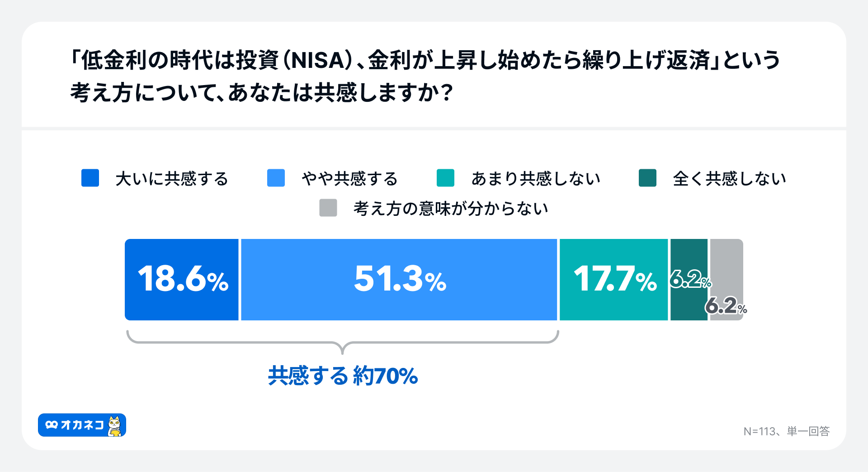
Task: Pick the teal あまり共感しない legend square
Action: point(445,178)
